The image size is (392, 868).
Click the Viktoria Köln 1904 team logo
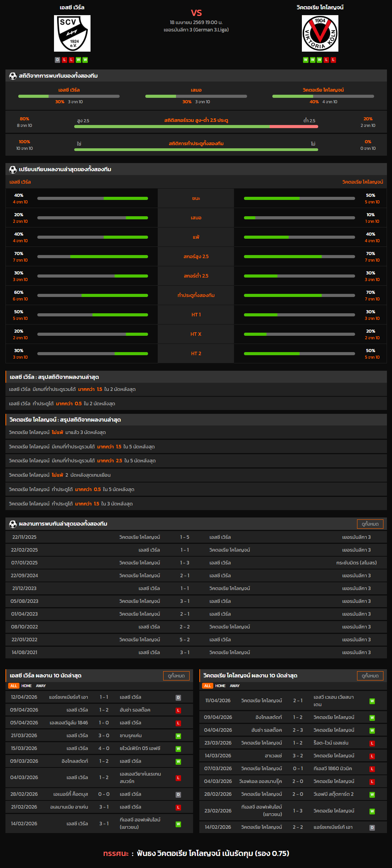coord(320,33)
